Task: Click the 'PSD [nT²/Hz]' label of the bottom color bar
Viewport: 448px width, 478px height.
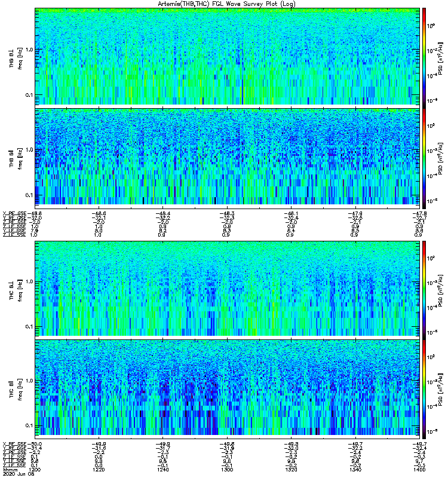Action: [x=440, y=389]
